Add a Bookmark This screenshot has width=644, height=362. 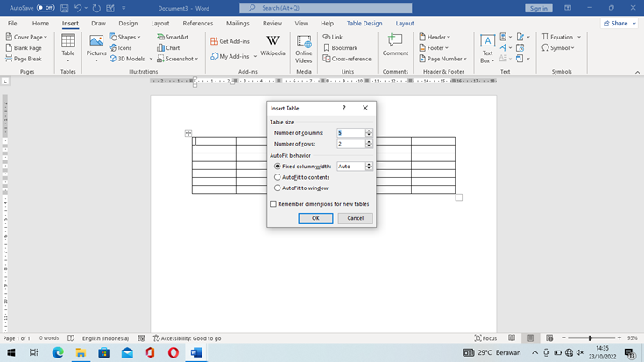[x=340, y=47]
